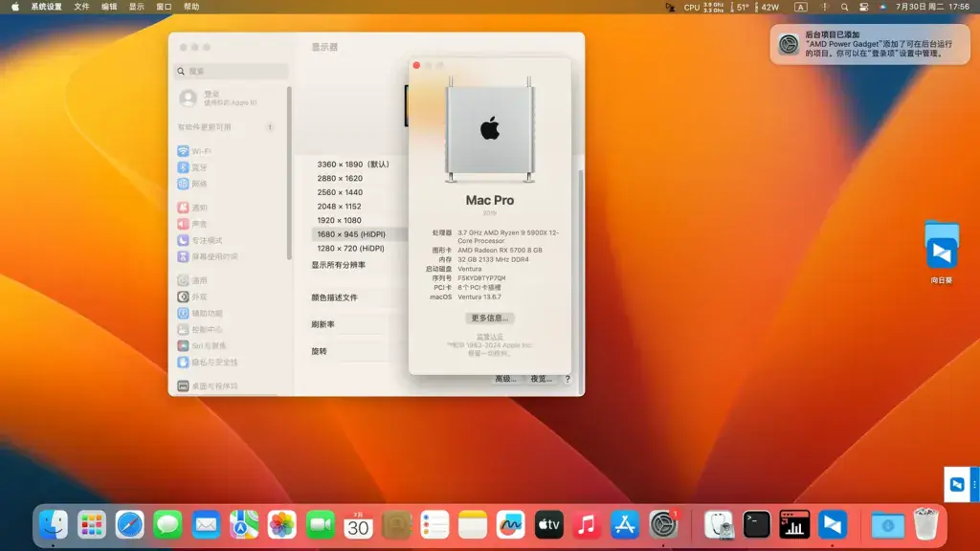Open the 系统设置 menu

[46, 7]
